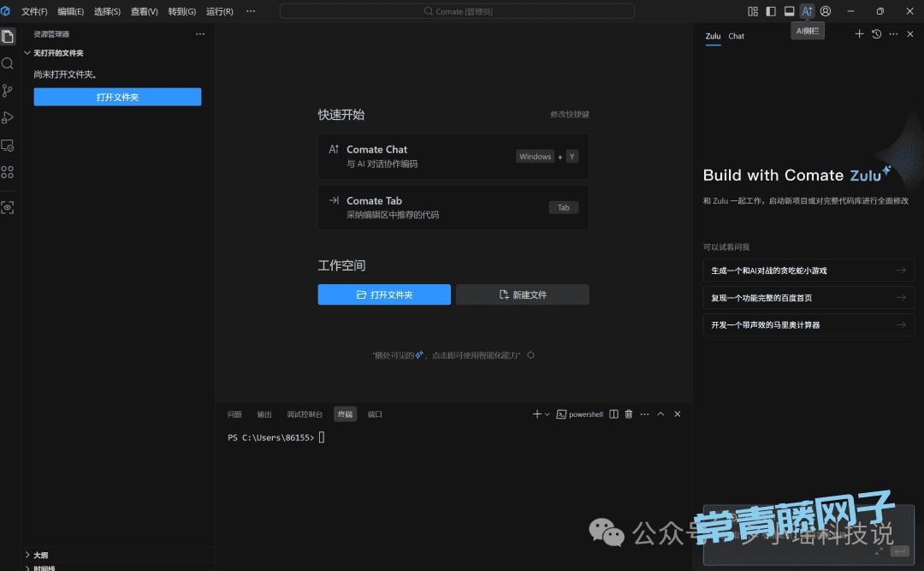This screenshot has height=571, width=924.
Task: Close the AI sidebar panel
Action: 910,34
